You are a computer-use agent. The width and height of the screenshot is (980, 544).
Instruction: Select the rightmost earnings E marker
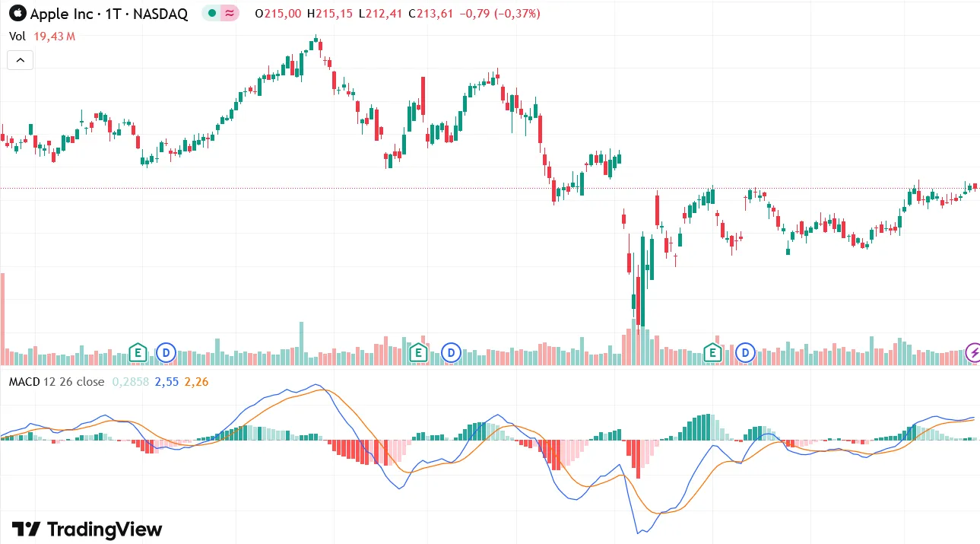(x=712, y=352)
